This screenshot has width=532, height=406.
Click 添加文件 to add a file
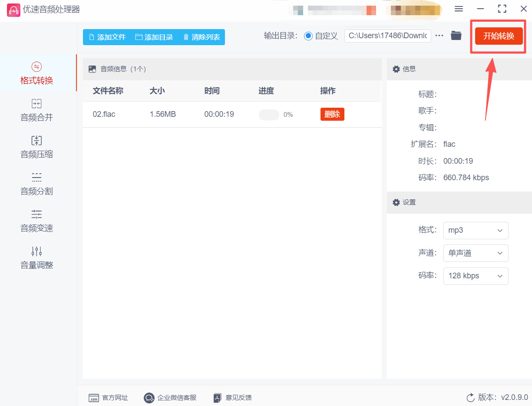point(107,37)
